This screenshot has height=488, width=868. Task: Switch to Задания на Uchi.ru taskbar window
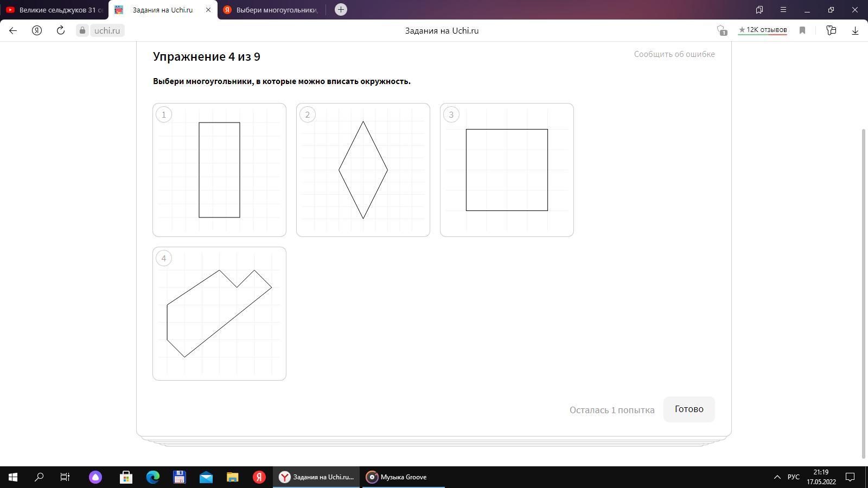[316, 477]
